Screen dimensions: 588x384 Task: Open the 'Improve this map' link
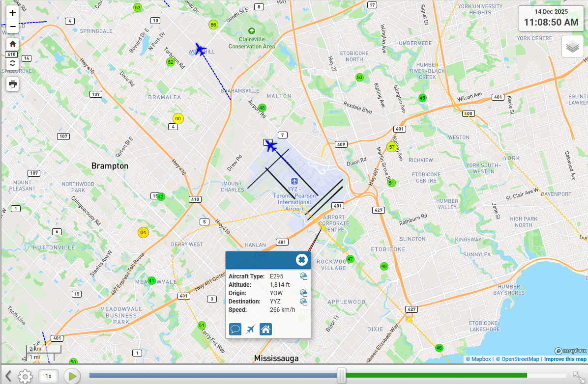(565, 359)
